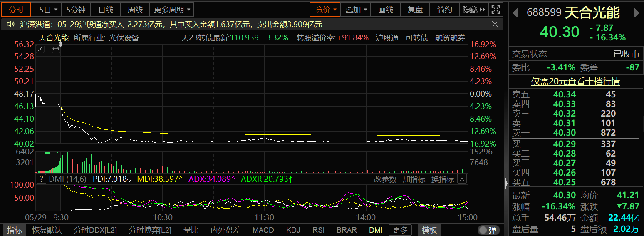The image size is (644, 236).
Task: Click 隐藏 to hide side panel
Action: [x=473, y=10]
